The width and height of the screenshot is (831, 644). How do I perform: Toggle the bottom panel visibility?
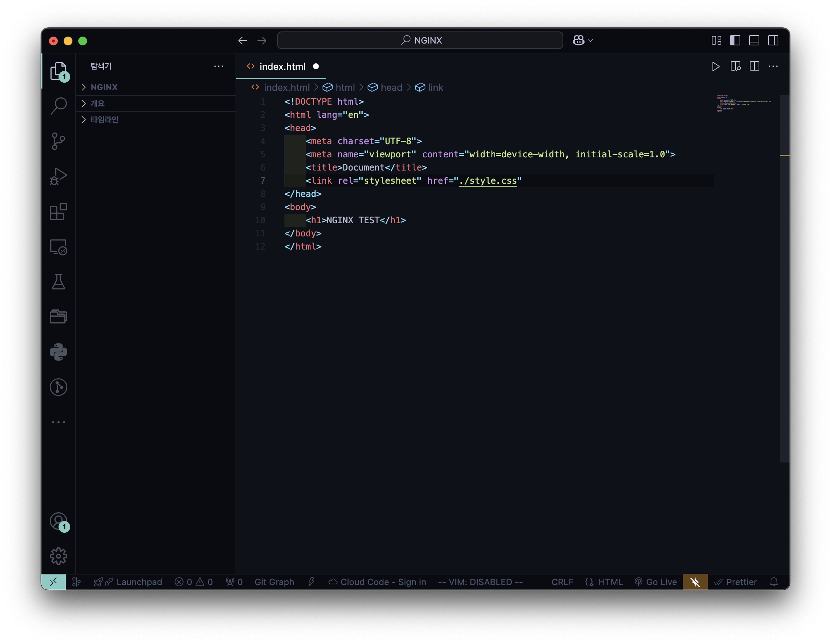tap(754, 40)
